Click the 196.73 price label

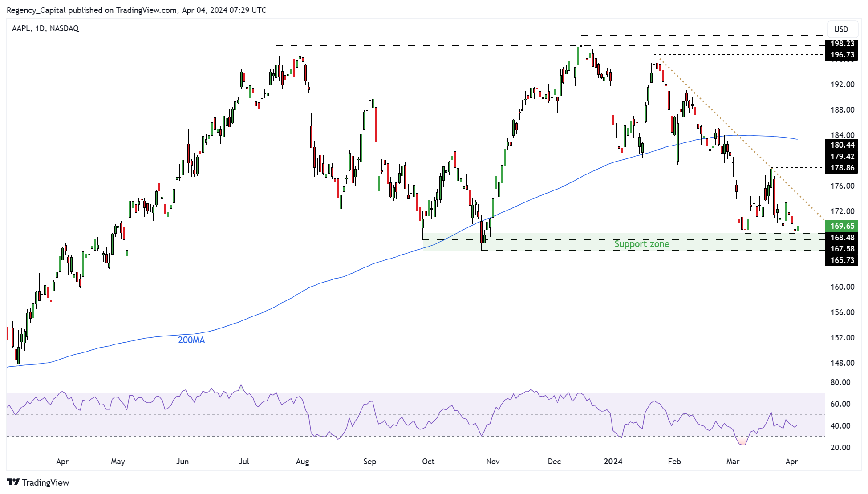(x=841, y=55)
